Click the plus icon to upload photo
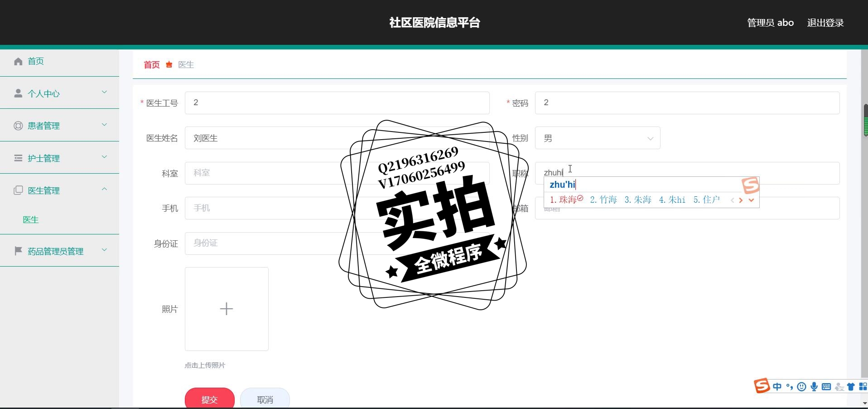The image size is (868, 409). (227, 309)
